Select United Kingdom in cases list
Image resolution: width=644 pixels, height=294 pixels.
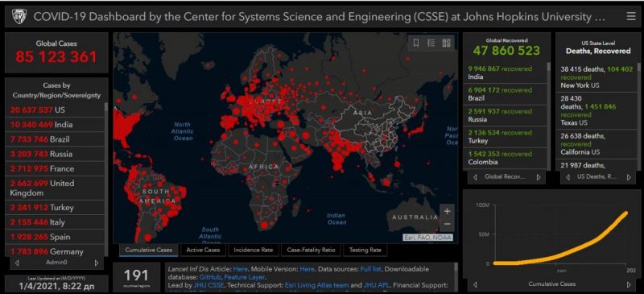pos(55,188)
